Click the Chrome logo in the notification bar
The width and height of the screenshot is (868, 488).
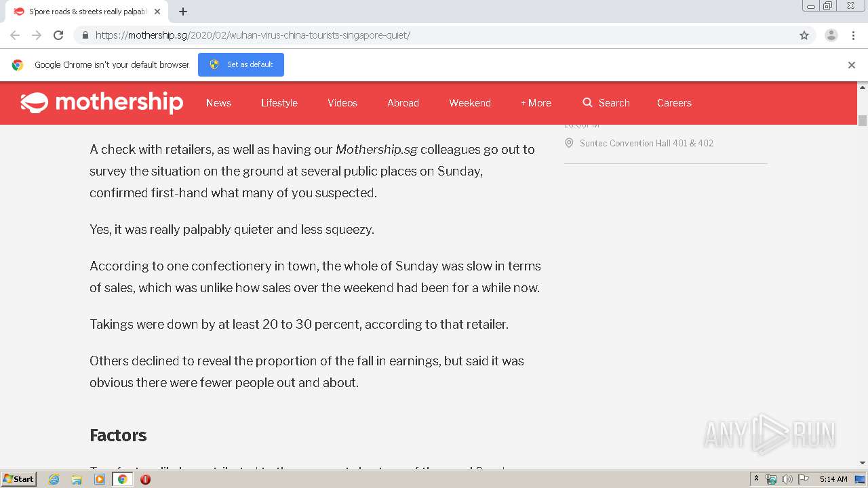[x=18, y=65]
